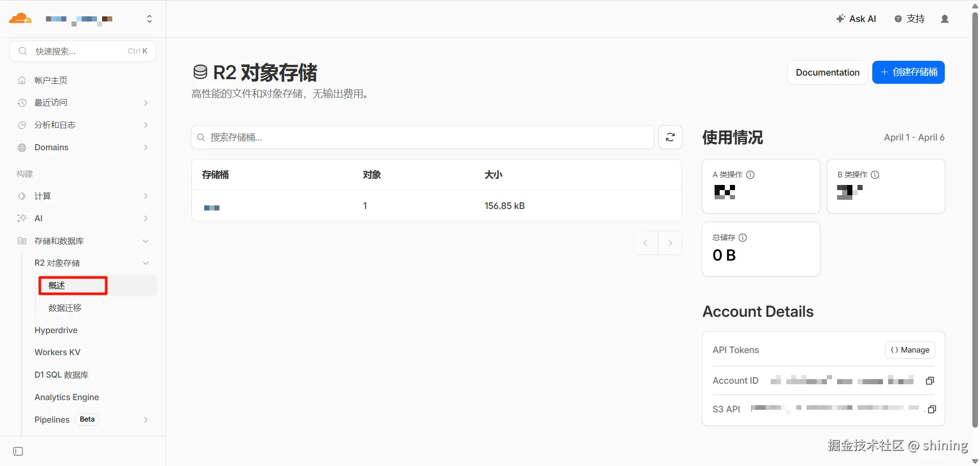This screenshot has height=466, width=980.
Task: Expand the 分析和日志 chevron
Action: (146, 125)
